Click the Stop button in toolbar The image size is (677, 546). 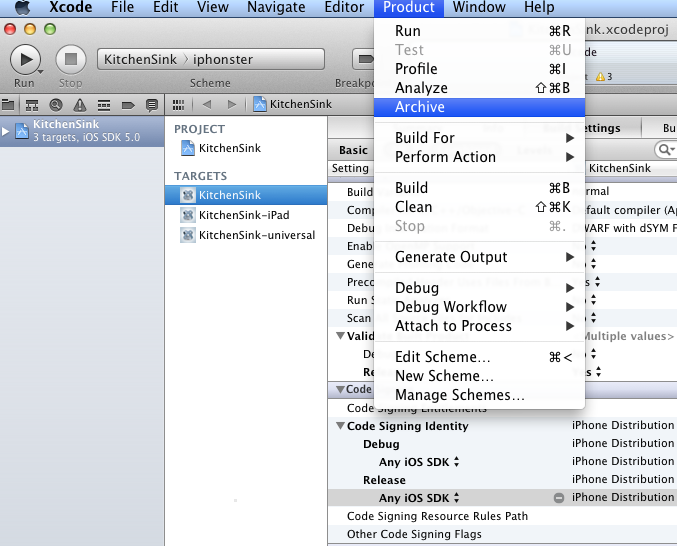(71, 59)
